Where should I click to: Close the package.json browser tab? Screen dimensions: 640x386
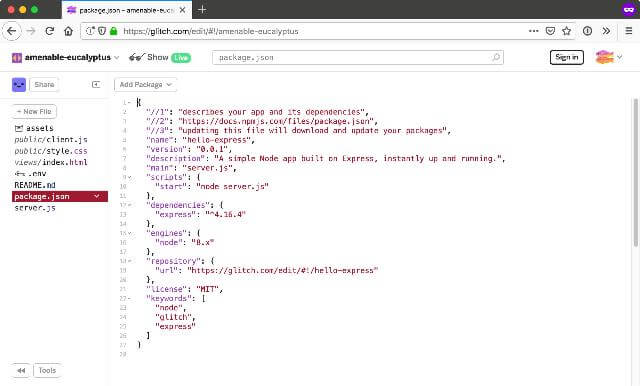pos(182,10)
